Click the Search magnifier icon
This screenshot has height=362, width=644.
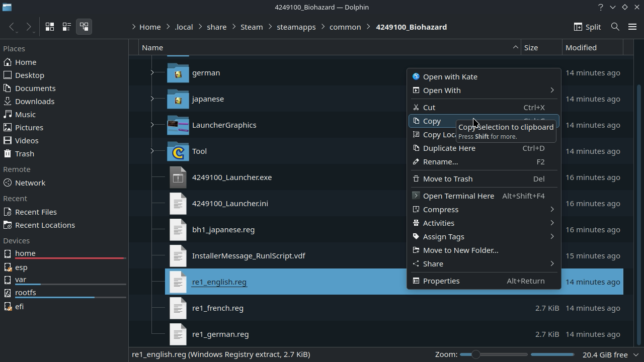click(x=615, y=27)
